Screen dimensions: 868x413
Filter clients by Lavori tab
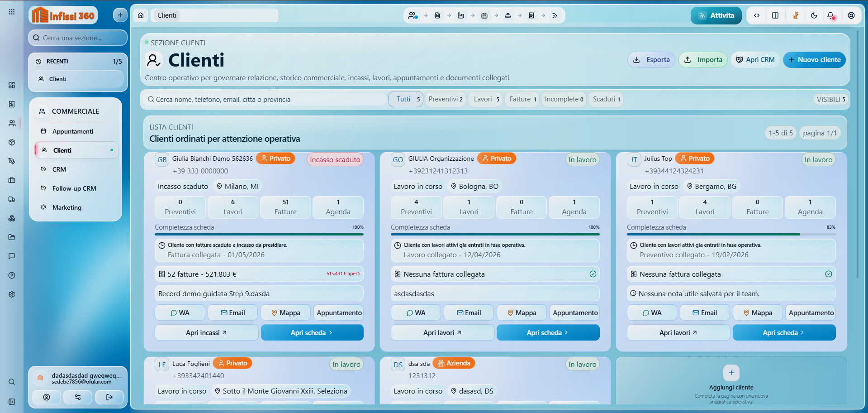(486, 99)
